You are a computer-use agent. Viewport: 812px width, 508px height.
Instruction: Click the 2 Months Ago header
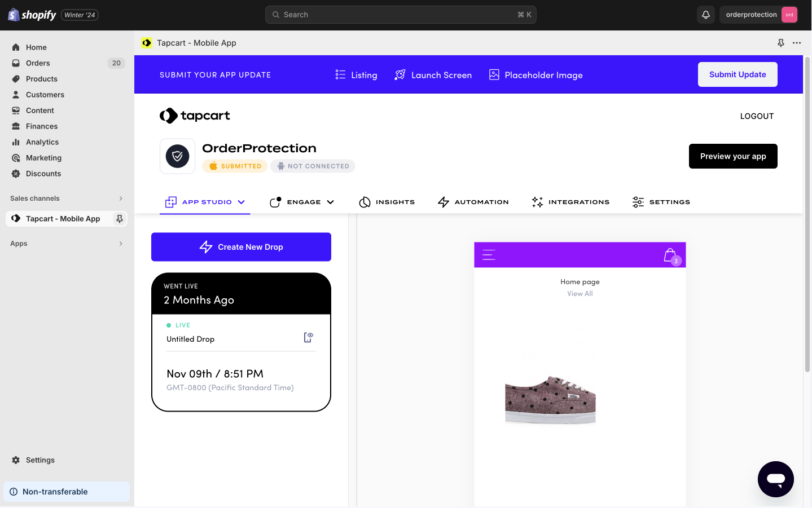(199, 300)
